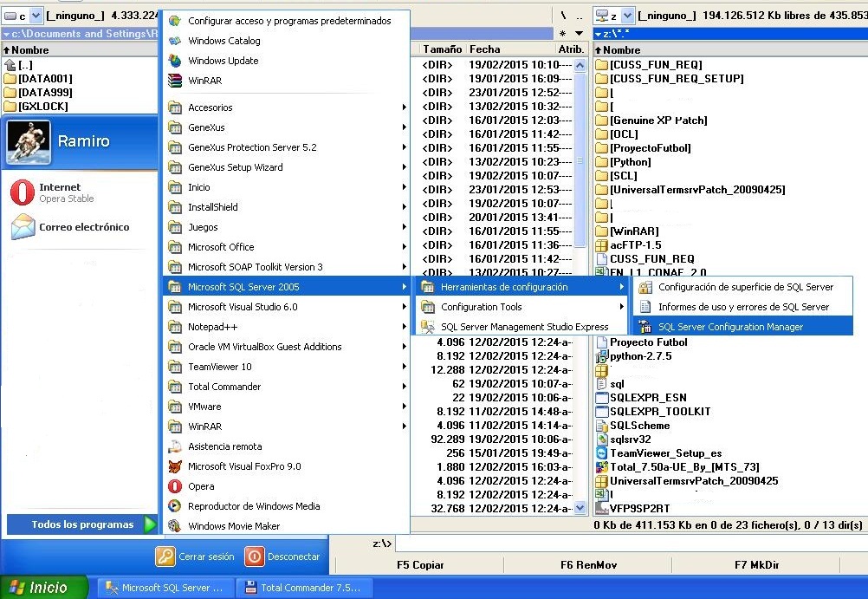868x599 pixels.
Task: Select the SQLScheme file
Action: point(639,426)
